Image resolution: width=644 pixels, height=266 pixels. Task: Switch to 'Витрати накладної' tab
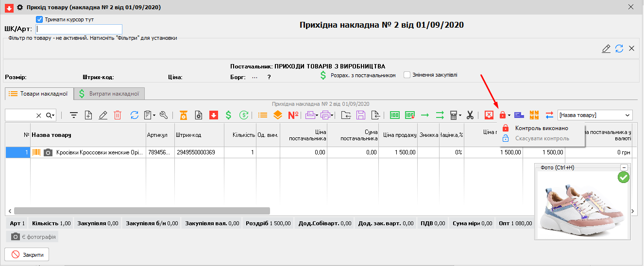pyautogui.click(x=109, y=93)
